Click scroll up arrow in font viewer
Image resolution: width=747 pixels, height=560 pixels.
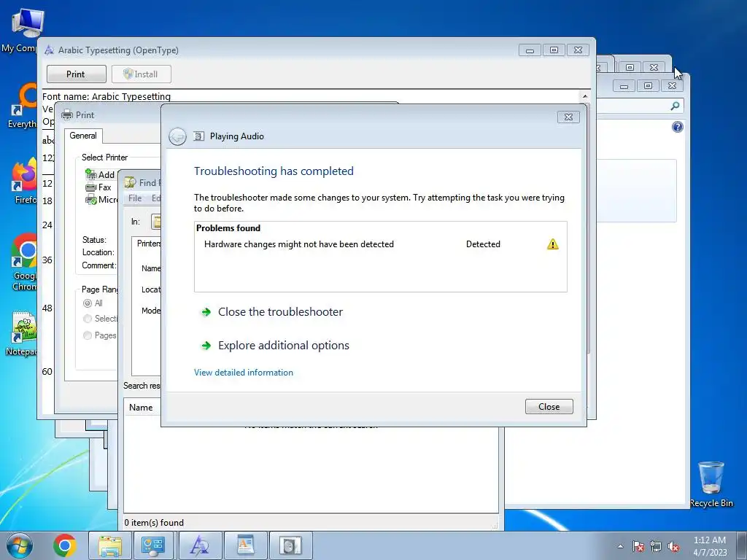pyautogui.click(x=585, y=97)
